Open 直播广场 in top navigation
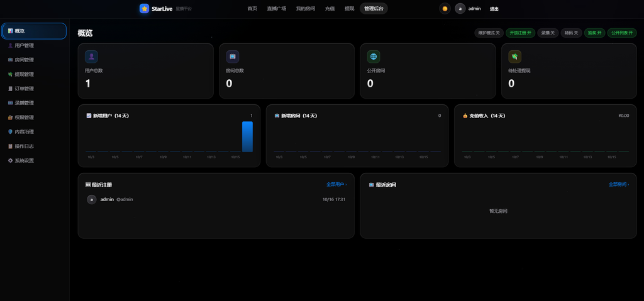644x301 pixels. [x=277, y=9]
